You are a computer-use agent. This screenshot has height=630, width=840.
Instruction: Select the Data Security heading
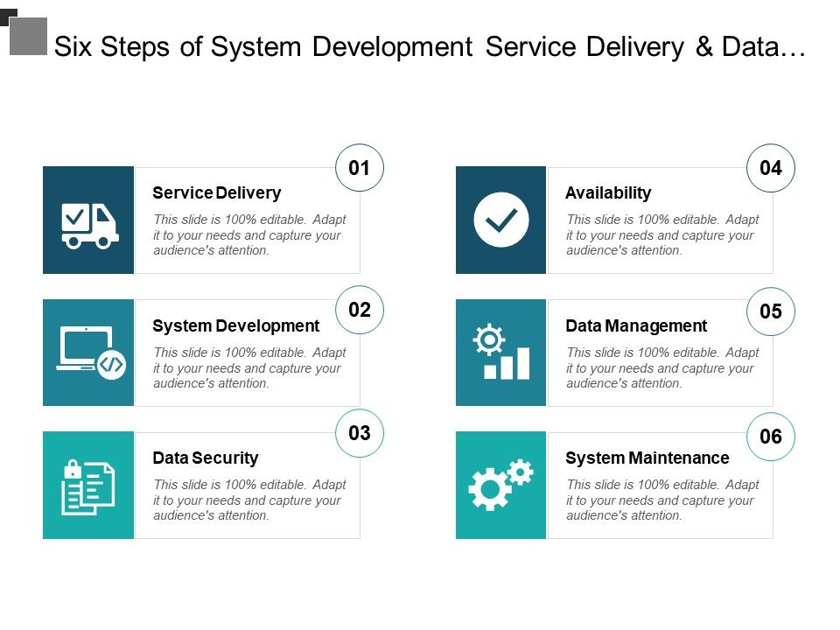point(205,458)
